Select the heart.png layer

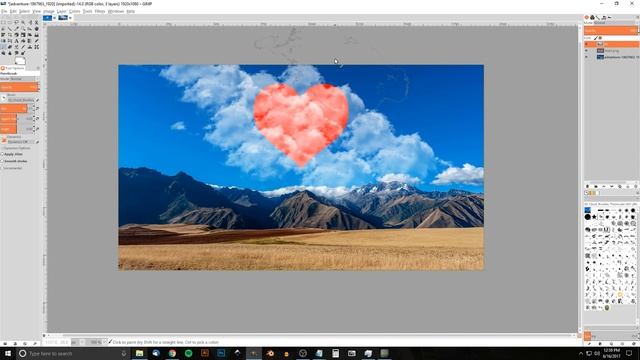(x=612, y=51)
